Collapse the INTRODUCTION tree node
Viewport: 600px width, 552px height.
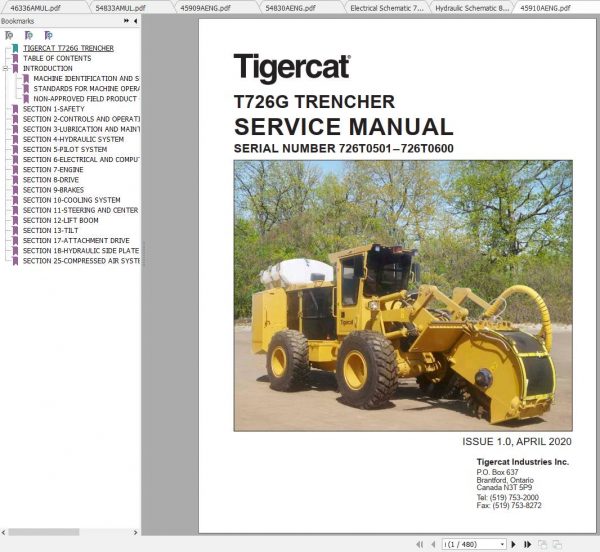[5, 68]
